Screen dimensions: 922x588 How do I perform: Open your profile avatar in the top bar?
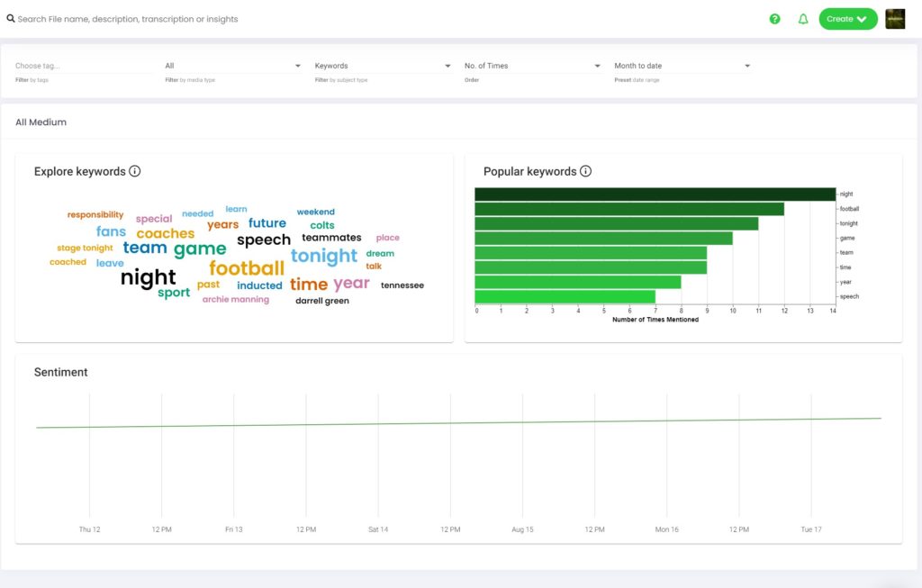tap(895, 18)
